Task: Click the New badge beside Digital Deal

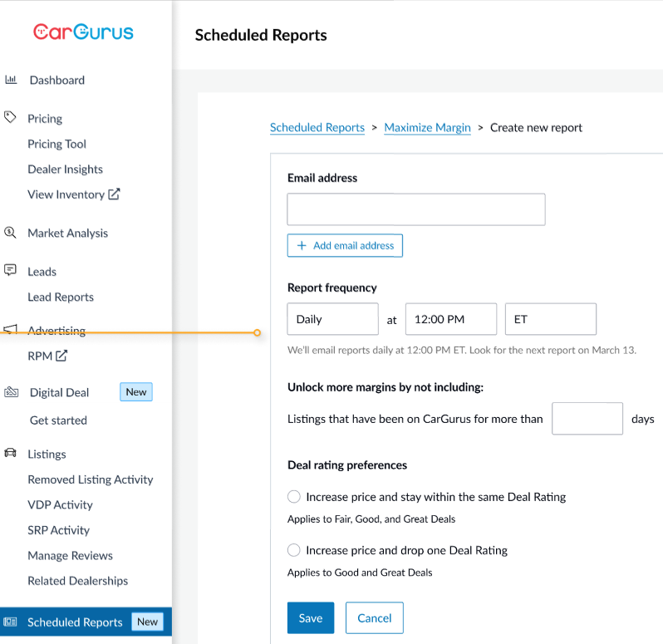Action: pyautogui.click(x=136, y=392)
